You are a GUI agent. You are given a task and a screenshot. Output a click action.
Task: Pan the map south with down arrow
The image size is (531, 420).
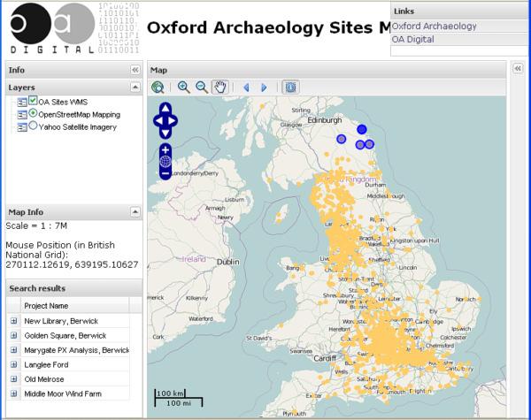(x=165, y=133)
